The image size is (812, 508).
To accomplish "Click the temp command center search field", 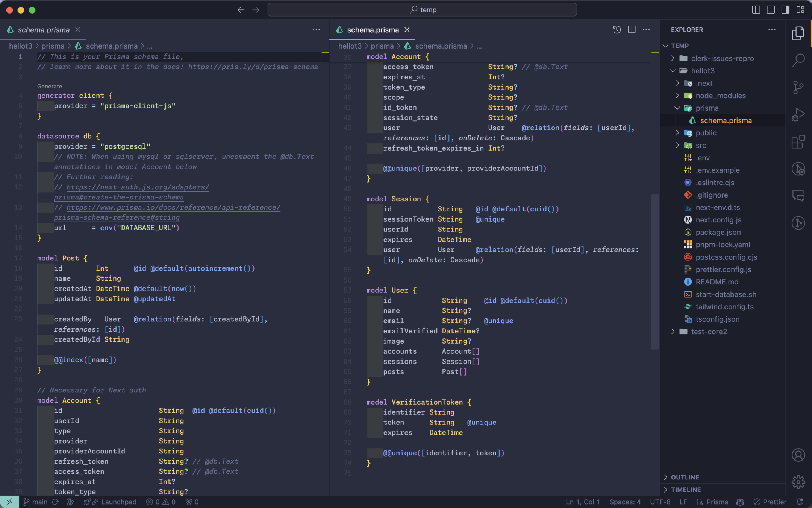I will pyautogui.click(x=422, y=10).
